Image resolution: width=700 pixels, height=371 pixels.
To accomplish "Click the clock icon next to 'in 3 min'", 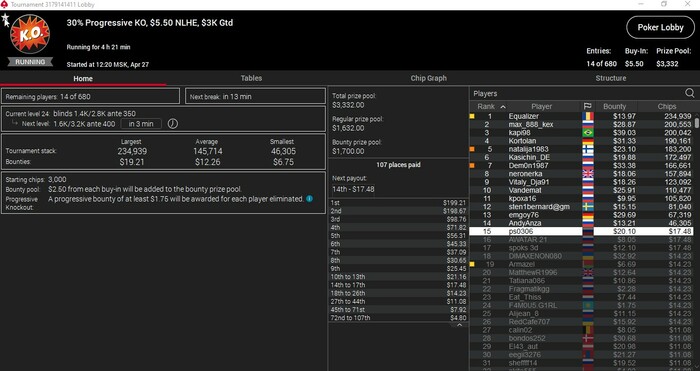I will pyautogui.click(x=172, y=124).
